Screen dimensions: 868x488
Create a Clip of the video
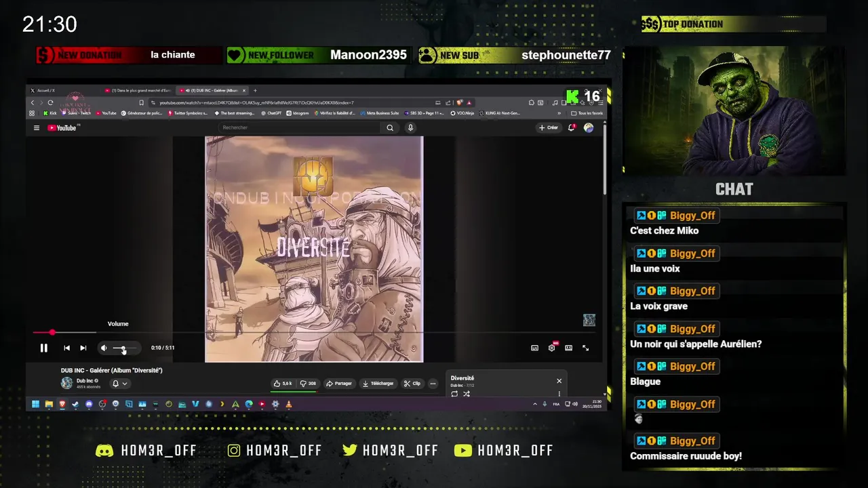(412, 384)
